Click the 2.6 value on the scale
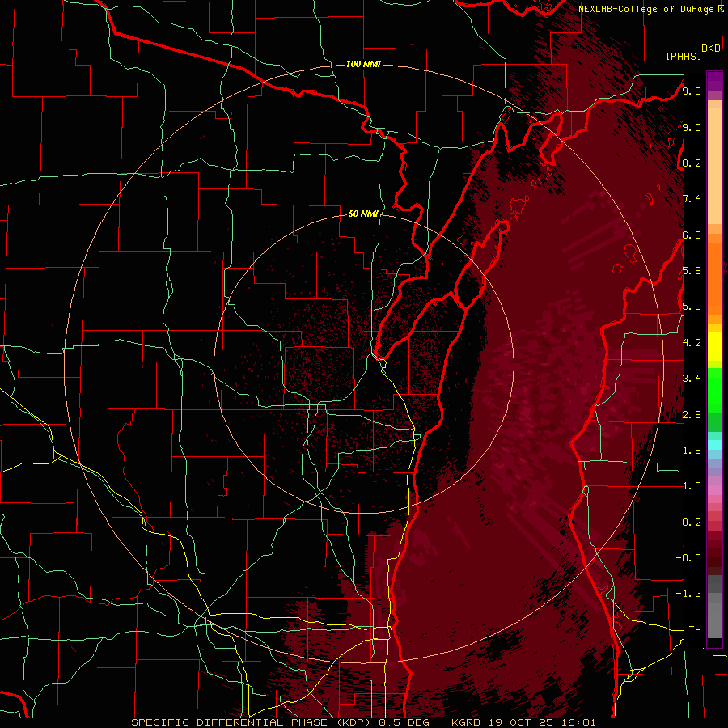Screen dimensions: 728x728 pos(692,414)
